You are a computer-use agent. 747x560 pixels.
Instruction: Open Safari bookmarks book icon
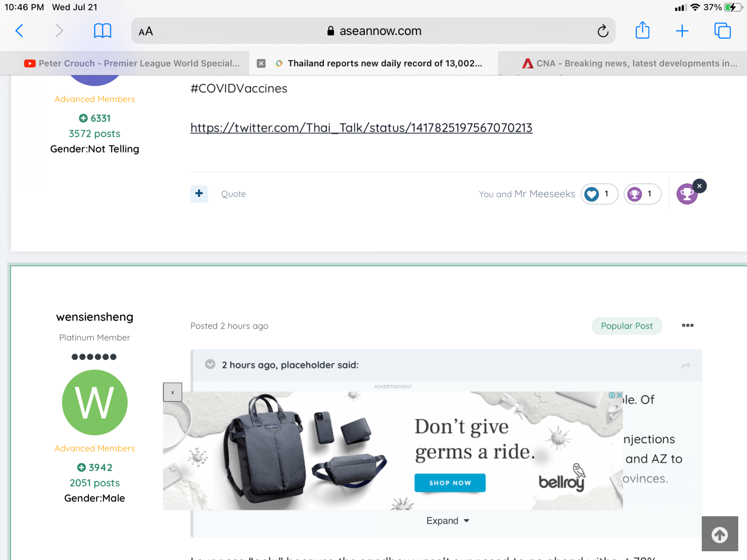(x=103, y=31)
